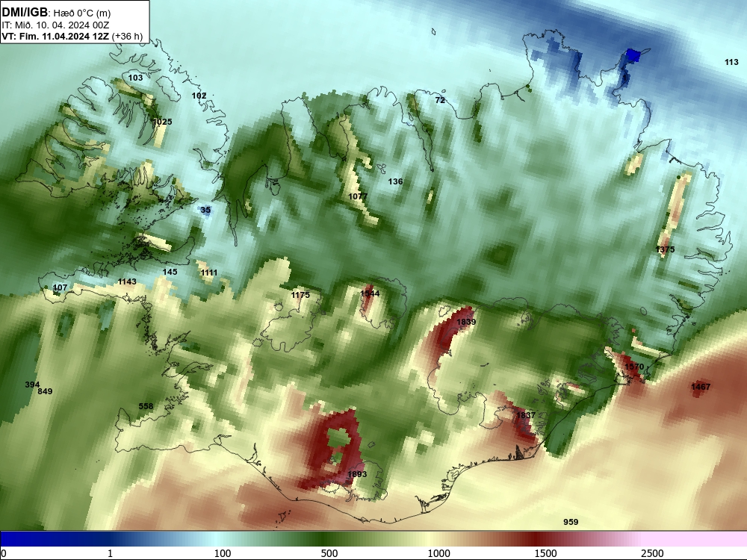Click the 1839 value on the map
This screenshot has width=747, height=560.
point(466,322)
